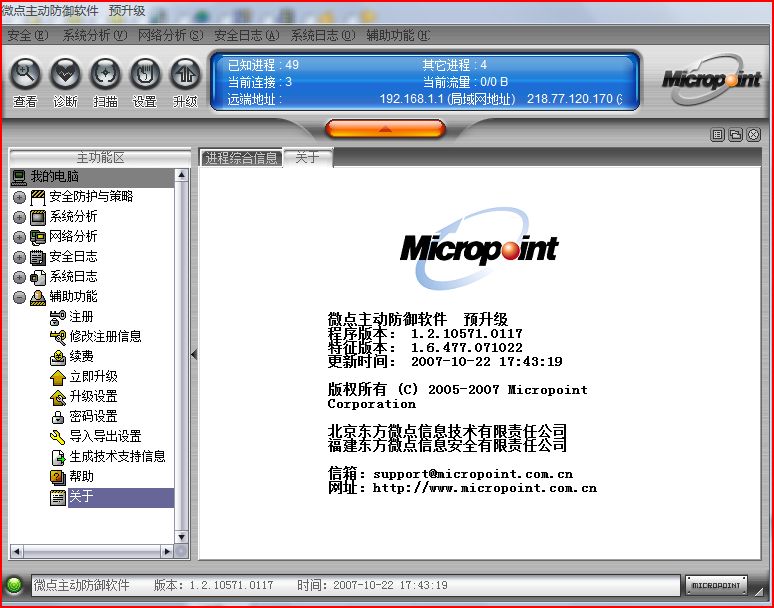Open the 网络分析(S) menu
This screenshot has width=774, height=608.
(170, 35)
